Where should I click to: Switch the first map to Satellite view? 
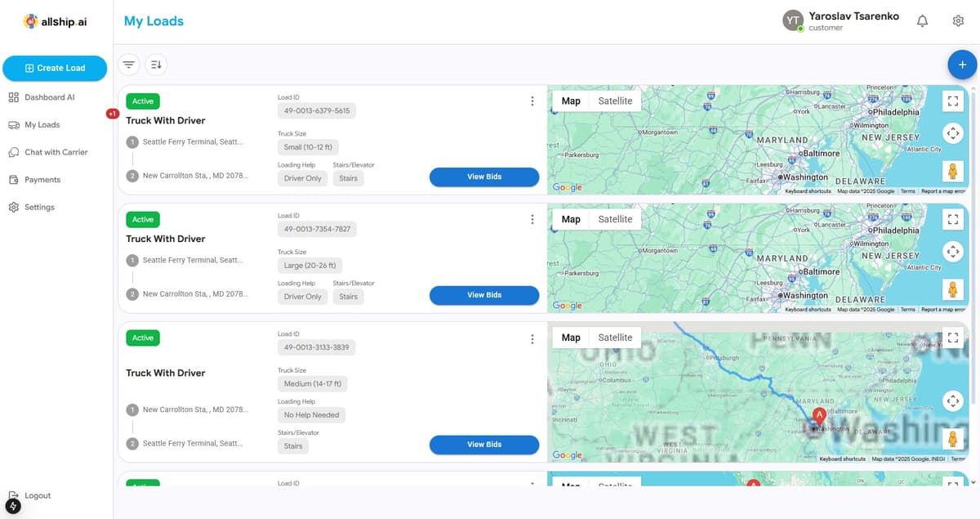(x=615, y=100)
